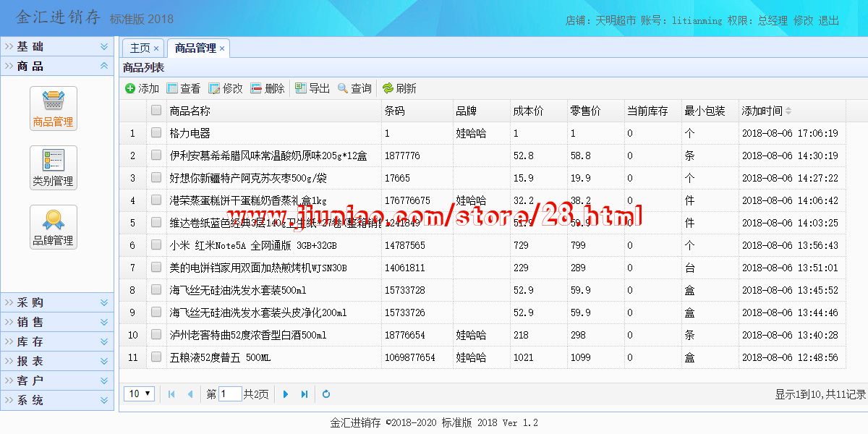The image size is (868, 434).
Task: Click the 退出 logout link
Action: click(829, 20)
